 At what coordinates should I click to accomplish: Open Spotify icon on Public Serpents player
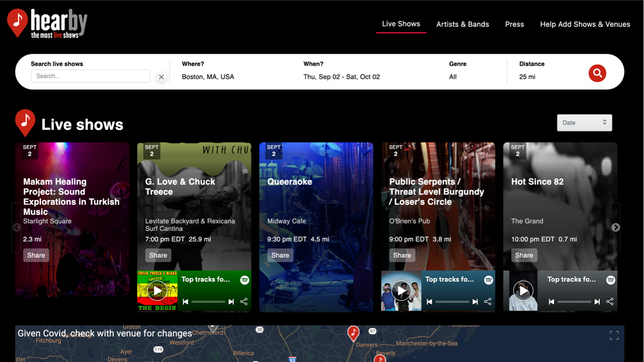pos(488,280)
